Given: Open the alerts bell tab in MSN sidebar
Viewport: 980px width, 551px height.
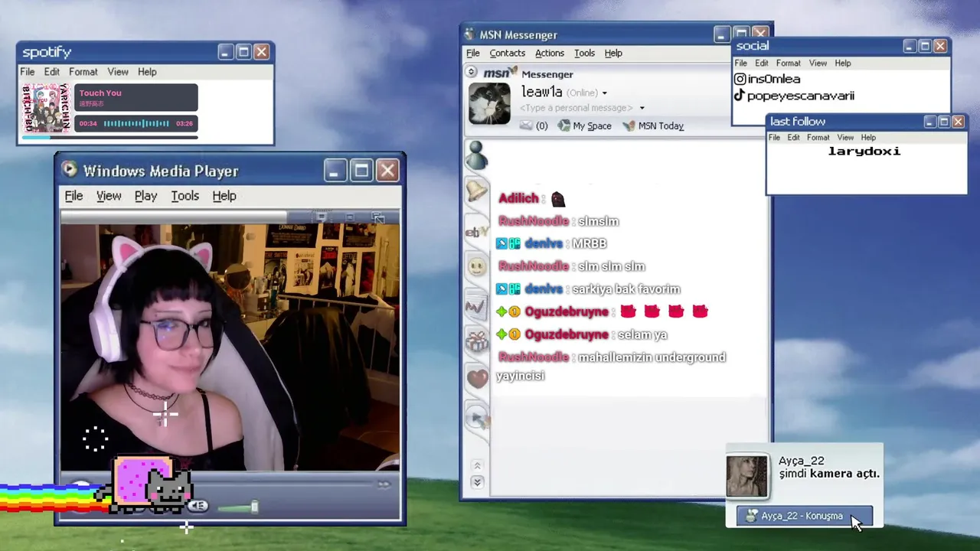Looking at the screenshot, I should click(477, 192).
